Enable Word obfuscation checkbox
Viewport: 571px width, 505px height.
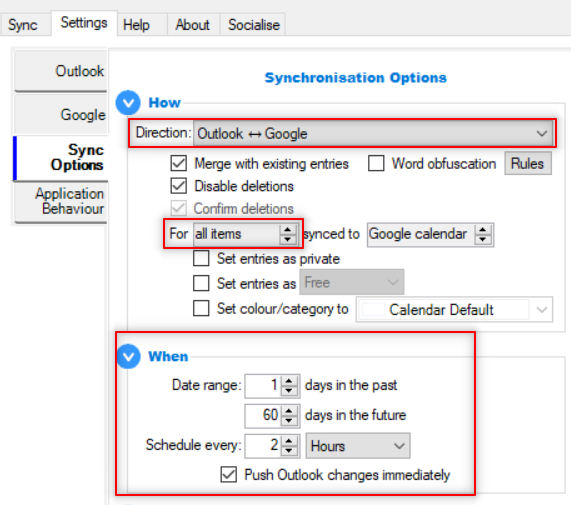coord(376,163)
